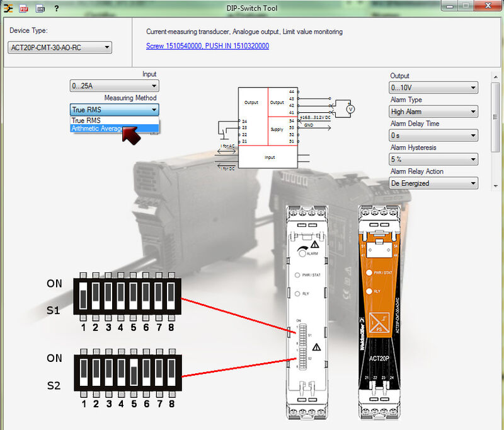The width and height of the screenshot is (504, 430).
Task: Open the Device Type dropdown
Action: [x=60, y=47]
